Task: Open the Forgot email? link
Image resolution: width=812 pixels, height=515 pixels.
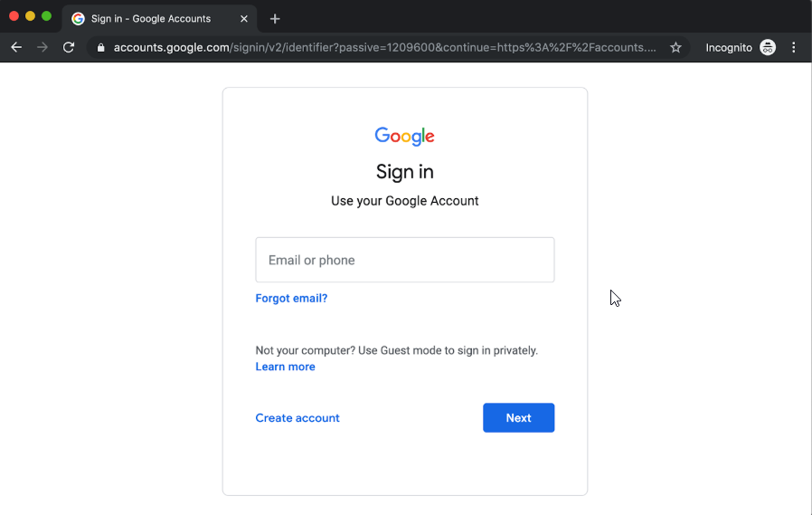Action: point(291,298)
